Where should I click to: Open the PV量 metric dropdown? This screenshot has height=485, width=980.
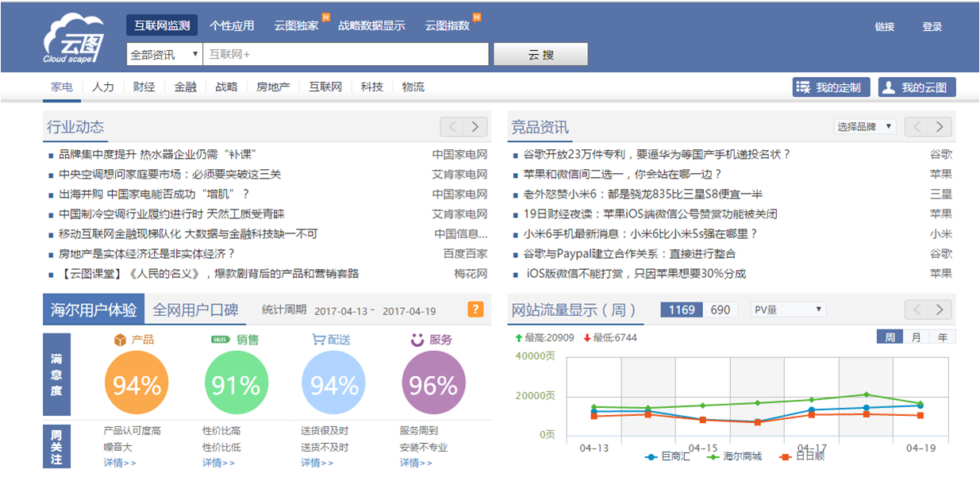tap(788, 310)
